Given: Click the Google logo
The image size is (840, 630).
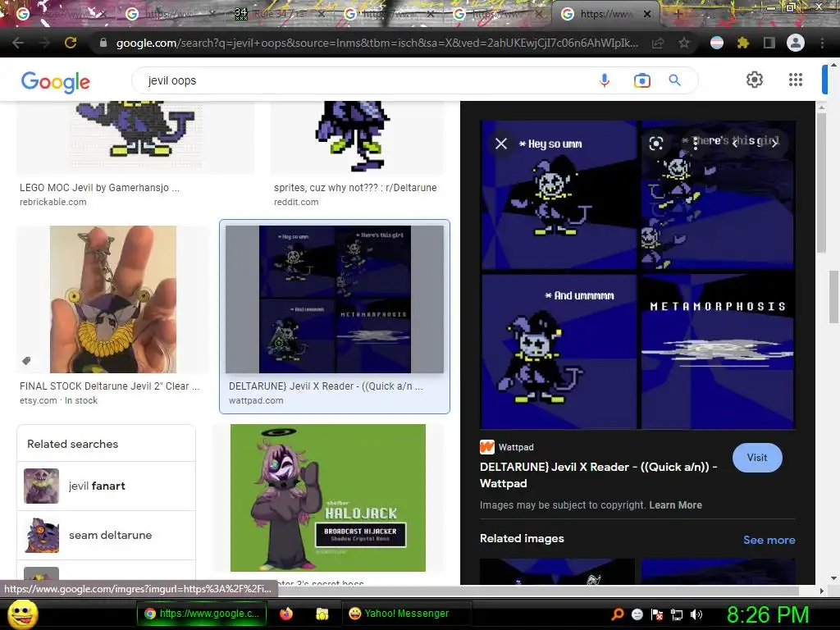Looking at the screenshot, I should (x=56, y=82).
